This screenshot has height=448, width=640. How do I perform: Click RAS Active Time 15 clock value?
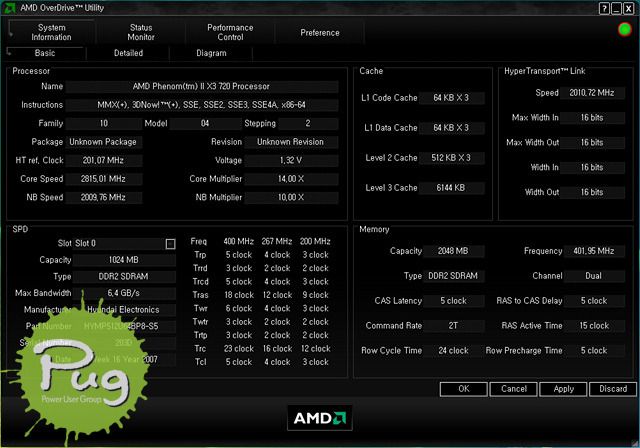tap(594, 326)
